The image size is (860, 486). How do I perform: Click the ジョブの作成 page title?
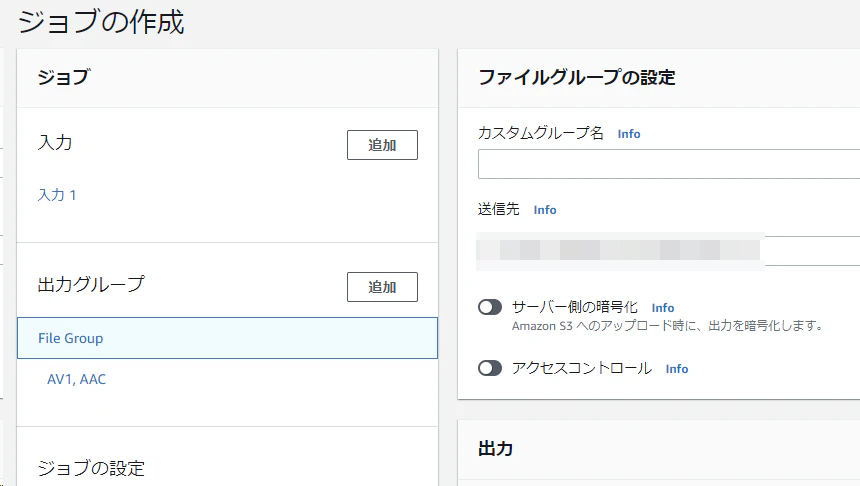[x=101, y=22]
